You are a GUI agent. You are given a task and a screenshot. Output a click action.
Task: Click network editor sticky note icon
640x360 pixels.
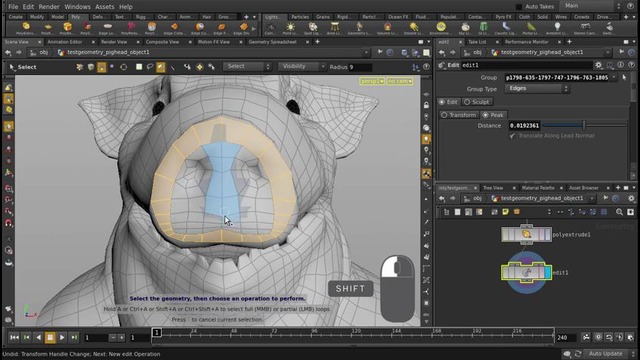(x=505, y=212)
